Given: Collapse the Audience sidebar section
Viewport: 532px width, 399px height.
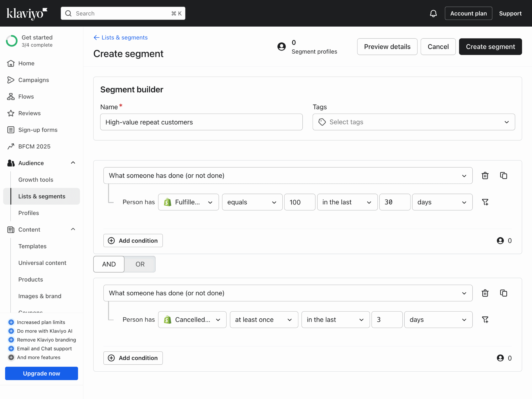Looking at the screenshot, I should pyautogui.click(x=73, y=163).
